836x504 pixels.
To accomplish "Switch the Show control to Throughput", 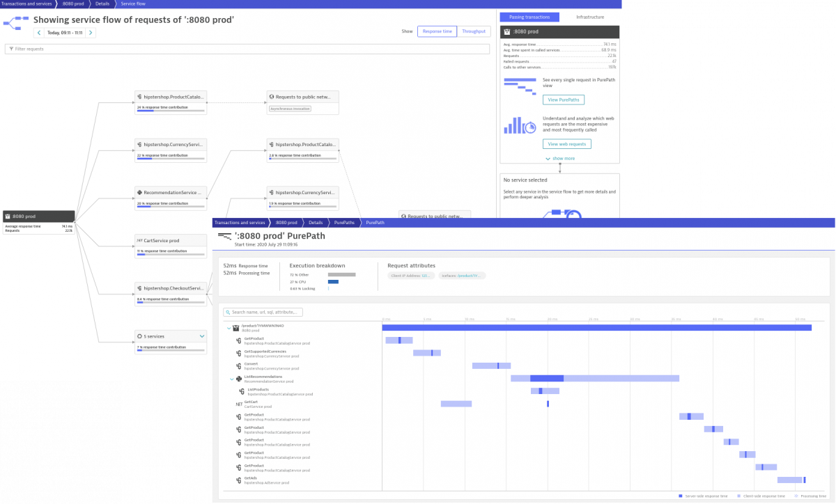I will click(x=473, y=31).
